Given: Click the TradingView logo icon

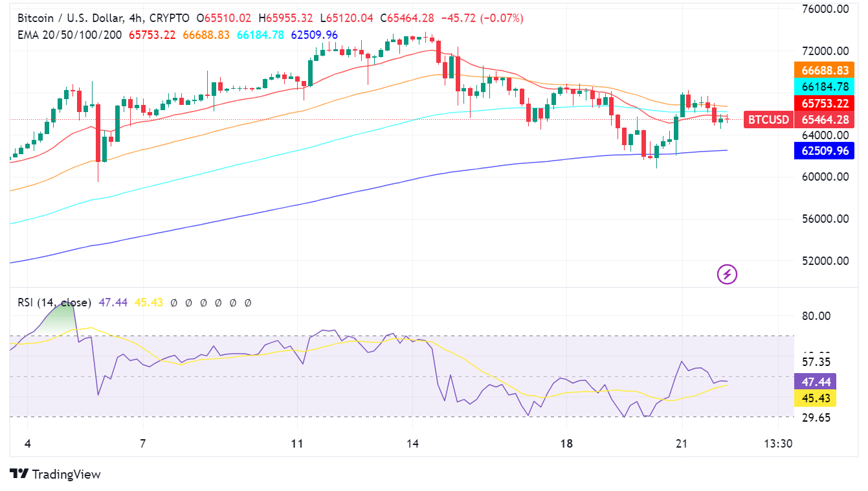Looking at the screenshot, I should (19, 474).
